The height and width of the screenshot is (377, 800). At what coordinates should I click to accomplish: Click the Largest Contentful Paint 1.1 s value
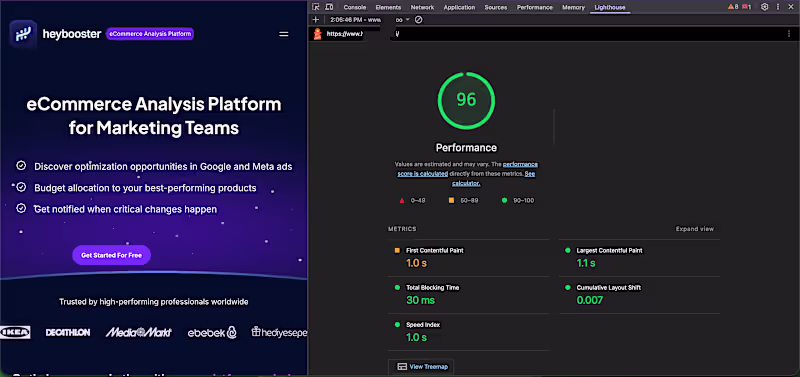tap(586, 263)
